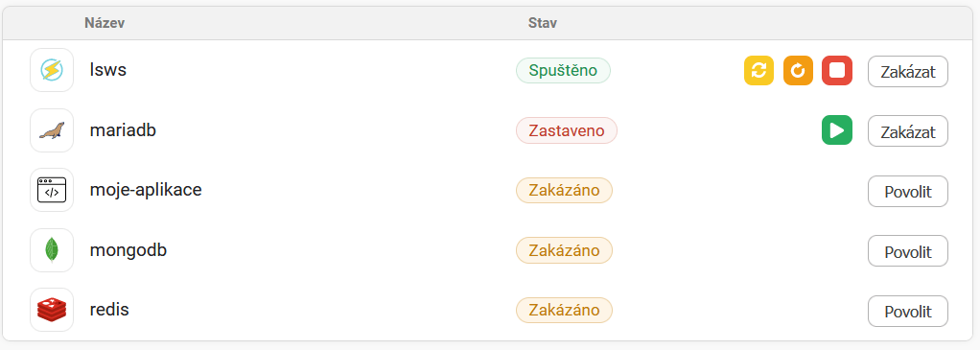
Task: Disable lsws with the Zakázat button
Action: (x=907, y=71)
